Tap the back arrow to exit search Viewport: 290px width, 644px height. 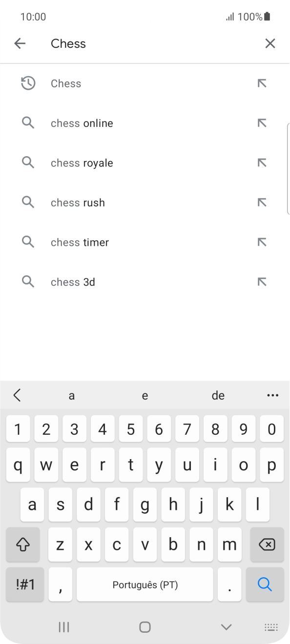(x=20, y=43)
